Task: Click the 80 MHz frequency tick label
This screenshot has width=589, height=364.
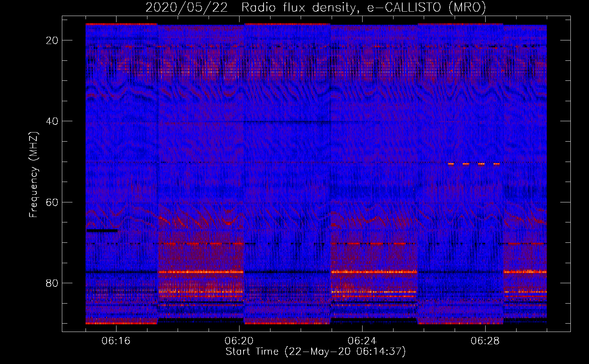Action: pos(52,283)
